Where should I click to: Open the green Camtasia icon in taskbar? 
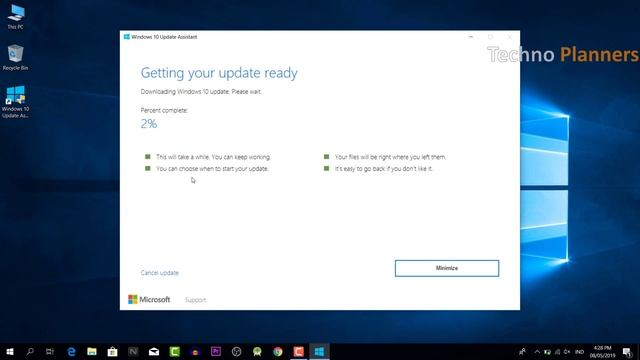pyautogui.click(x=175, y=351)
